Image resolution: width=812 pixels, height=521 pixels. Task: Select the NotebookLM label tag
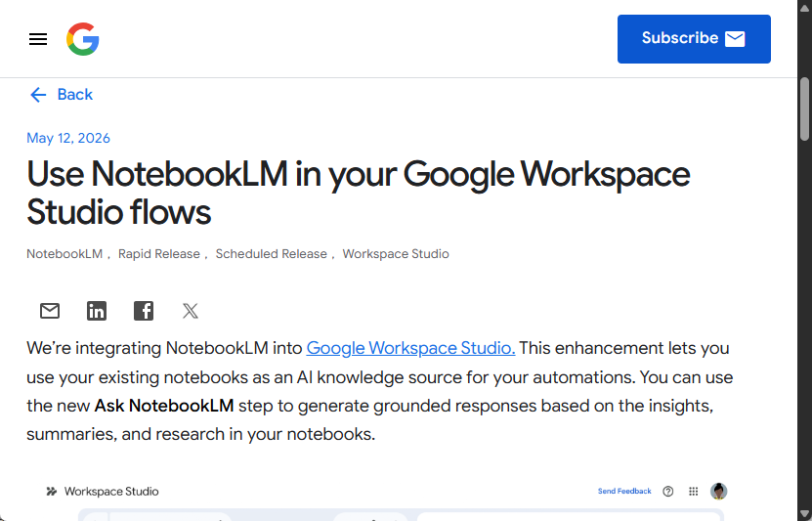64,254
